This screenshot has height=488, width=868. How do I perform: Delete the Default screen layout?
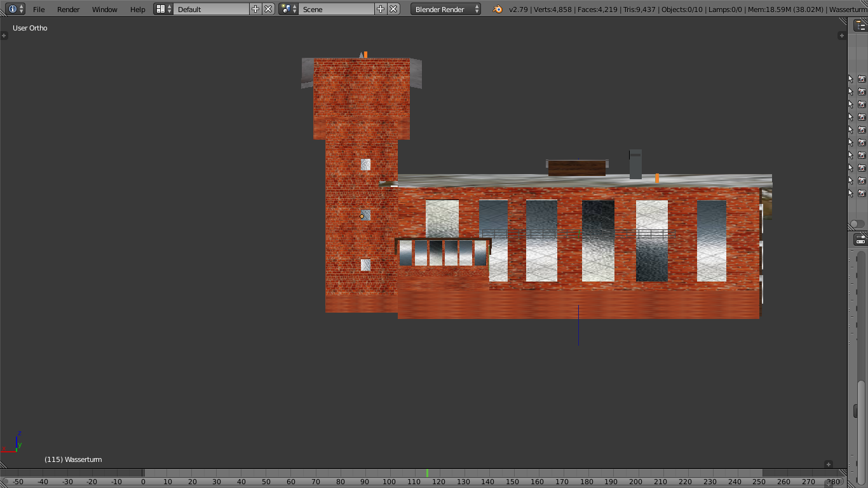point(268,9)
